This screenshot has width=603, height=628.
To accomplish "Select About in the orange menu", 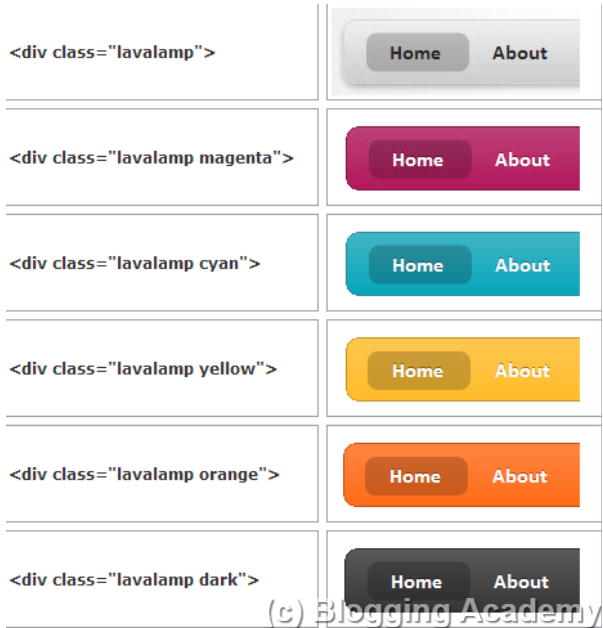I will pyautogui.click(x=520, y=477).
